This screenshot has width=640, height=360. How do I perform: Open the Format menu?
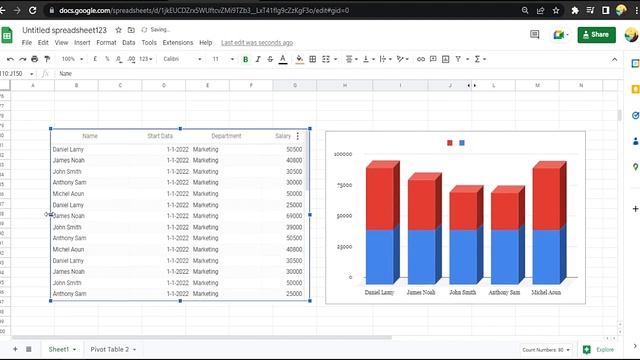(x=106, y=42)
